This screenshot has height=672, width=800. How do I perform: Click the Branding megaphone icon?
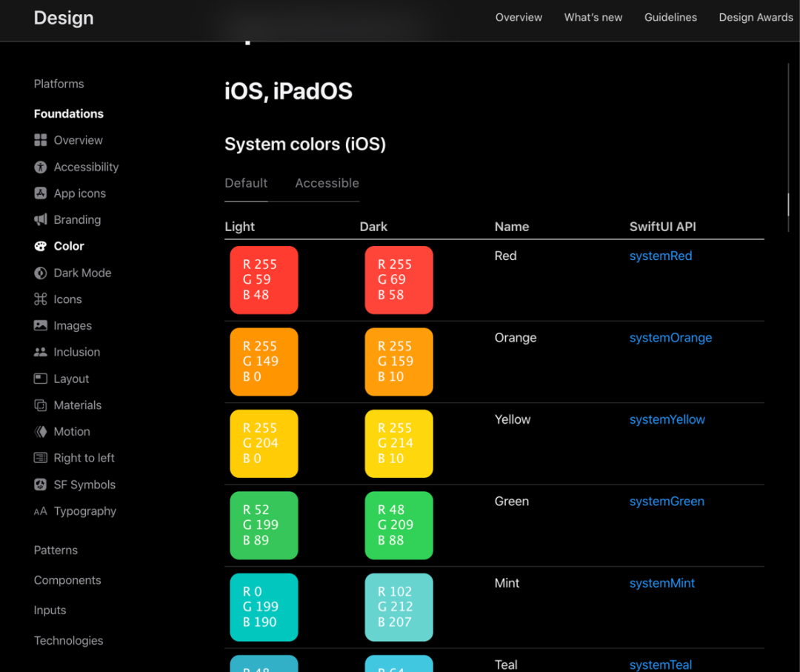pyautogui.click(x=40, y=220)
